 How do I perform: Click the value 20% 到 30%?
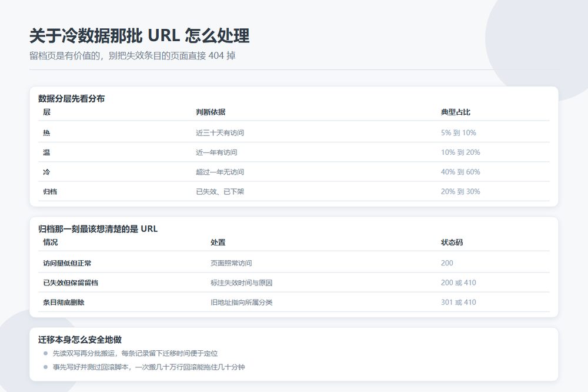click(460, 191)
